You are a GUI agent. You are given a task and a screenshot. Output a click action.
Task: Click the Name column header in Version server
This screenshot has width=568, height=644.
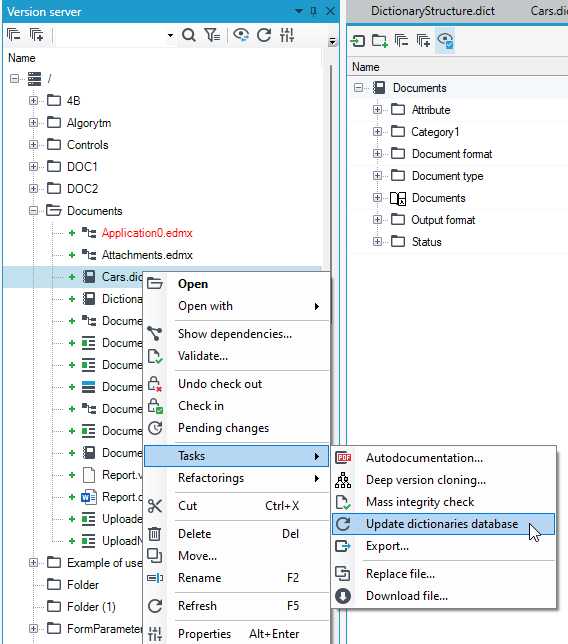point(22,58)
